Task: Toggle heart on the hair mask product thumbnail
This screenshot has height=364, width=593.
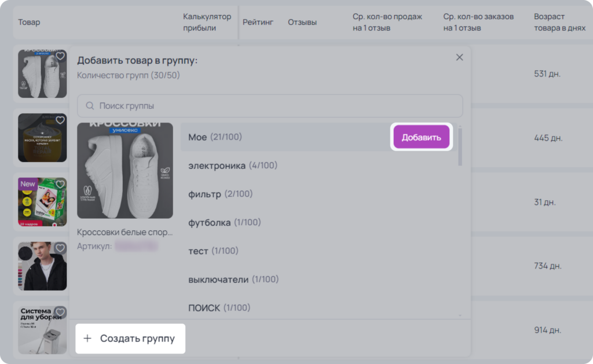Action: (x=60, y=120)
